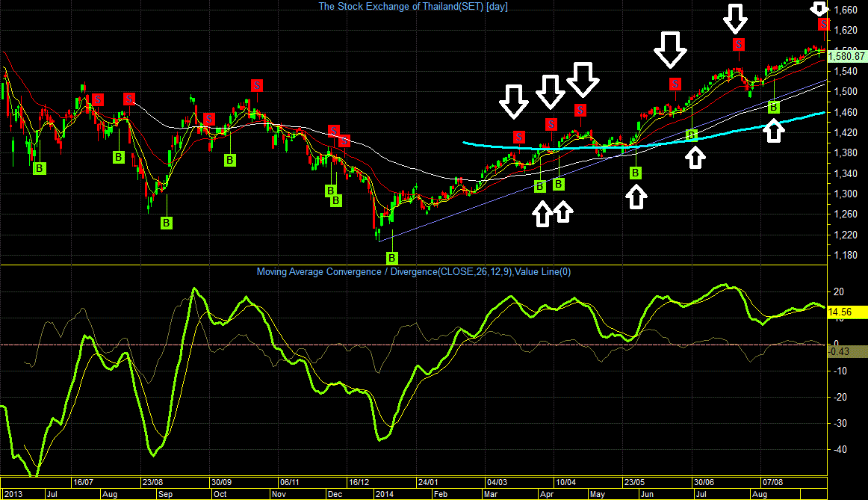Screen dimensions: 868x500
Task: Click the chart title The Stock Exchange of Thailand(SET) [day]
Action: point(413,7)
